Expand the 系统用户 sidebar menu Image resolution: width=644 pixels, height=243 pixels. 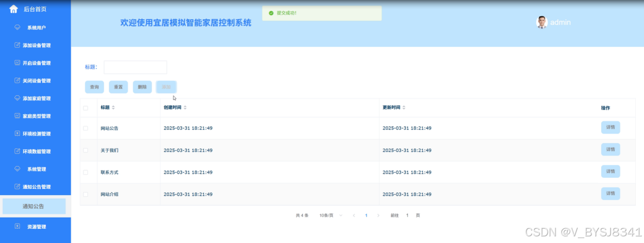point(36,28)
